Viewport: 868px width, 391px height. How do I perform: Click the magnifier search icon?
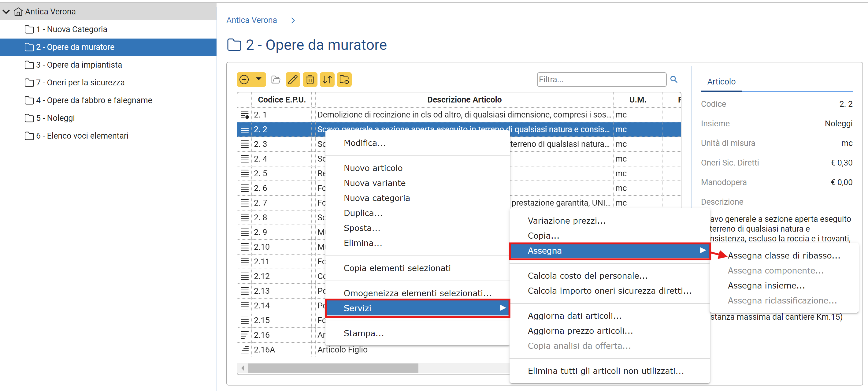click(673, 79)
